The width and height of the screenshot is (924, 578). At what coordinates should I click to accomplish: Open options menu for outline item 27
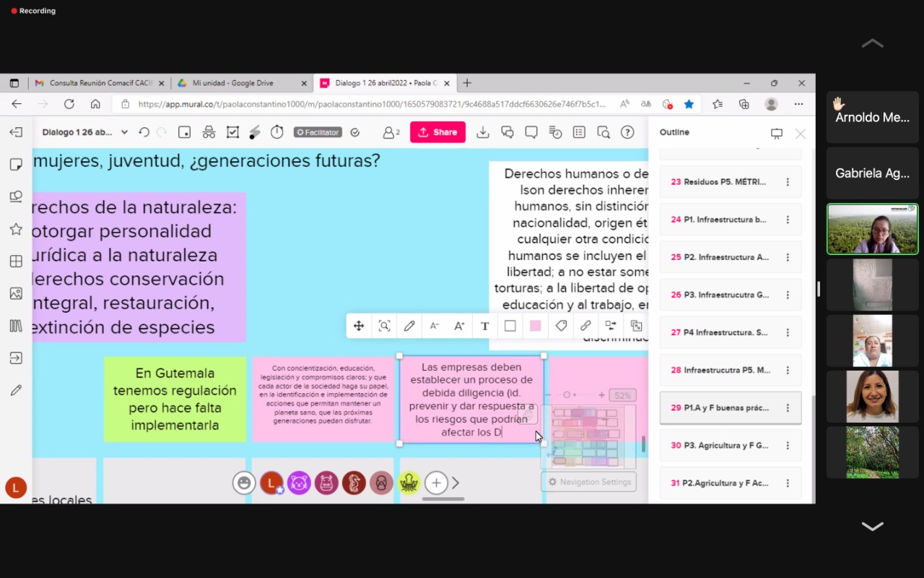(x=788, y=332)
